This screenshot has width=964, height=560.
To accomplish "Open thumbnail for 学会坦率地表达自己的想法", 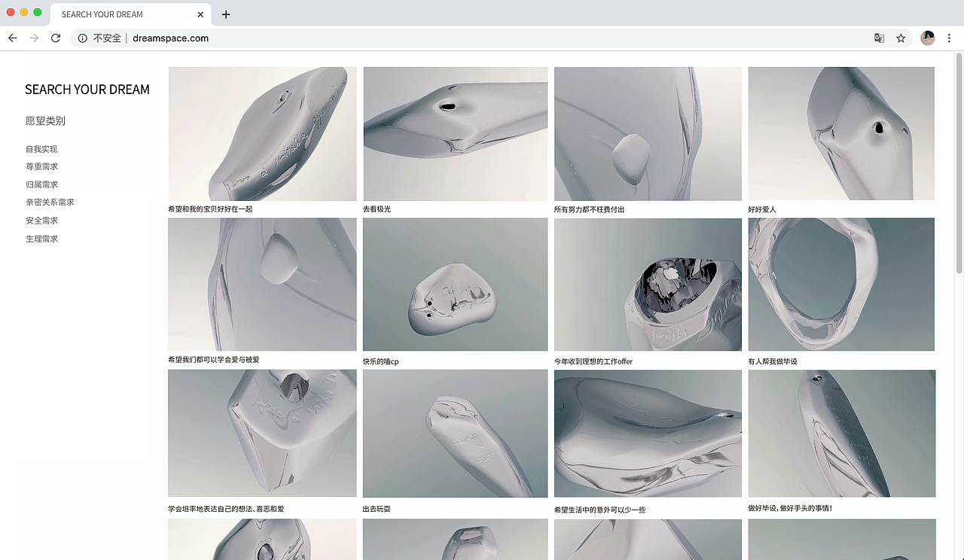I will (x=262, y=434).
